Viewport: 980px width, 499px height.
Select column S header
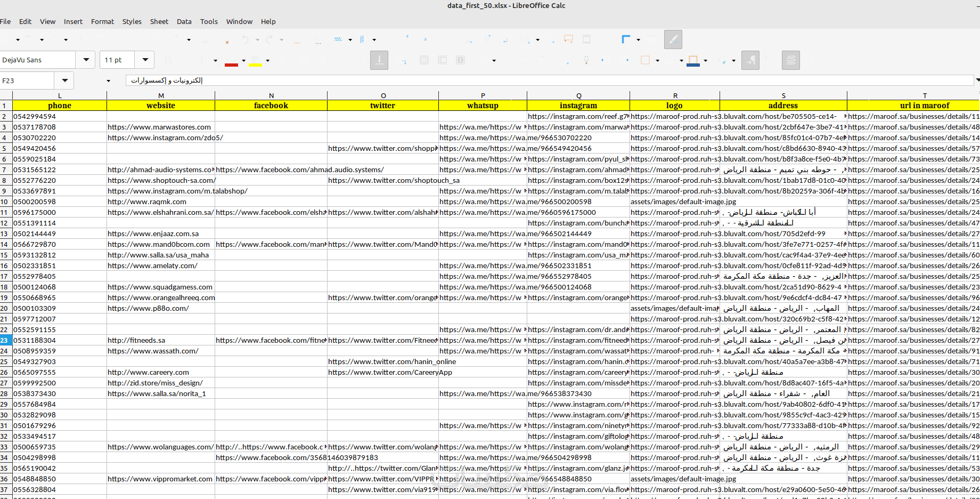[783, 95]
